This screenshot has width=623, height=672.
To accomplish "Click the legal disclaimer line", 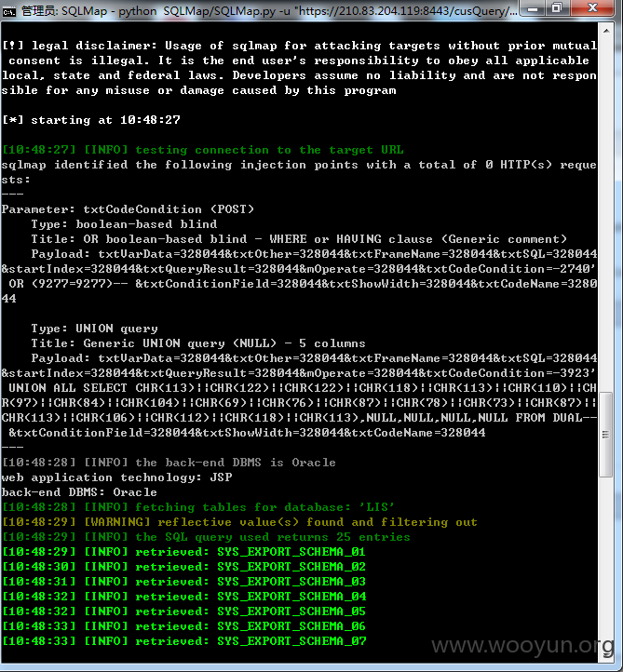I will coord(299,46).
